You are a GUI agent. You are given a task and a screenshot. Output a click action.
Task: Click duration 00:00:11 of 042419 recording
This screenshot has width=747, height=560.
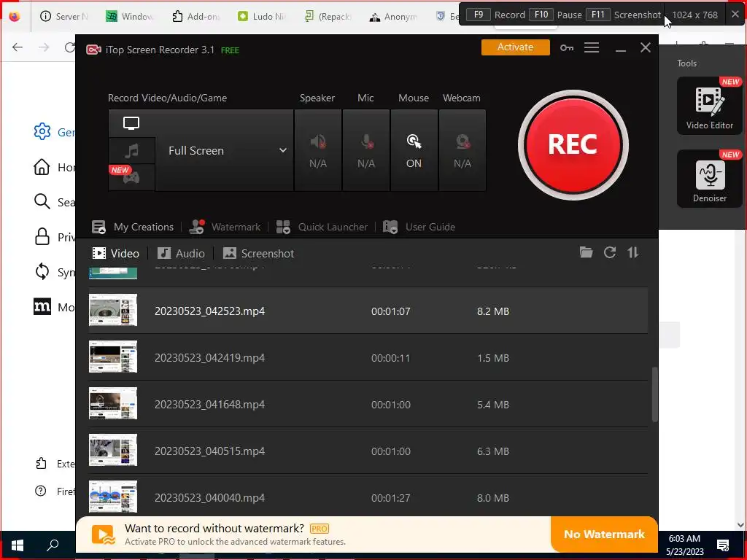[391, 358]
